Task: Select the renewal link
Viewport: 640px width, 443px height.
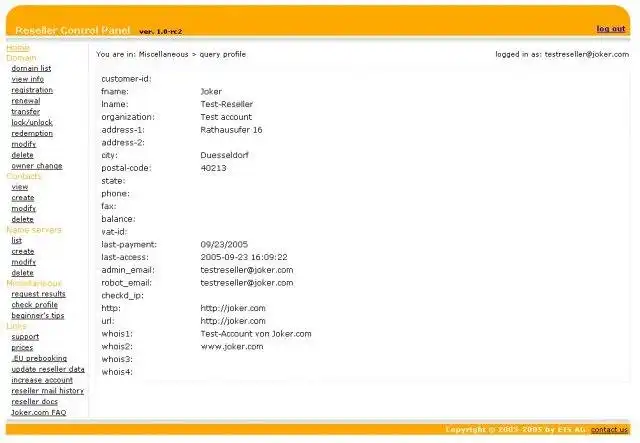Action: [x=26, y=101]
